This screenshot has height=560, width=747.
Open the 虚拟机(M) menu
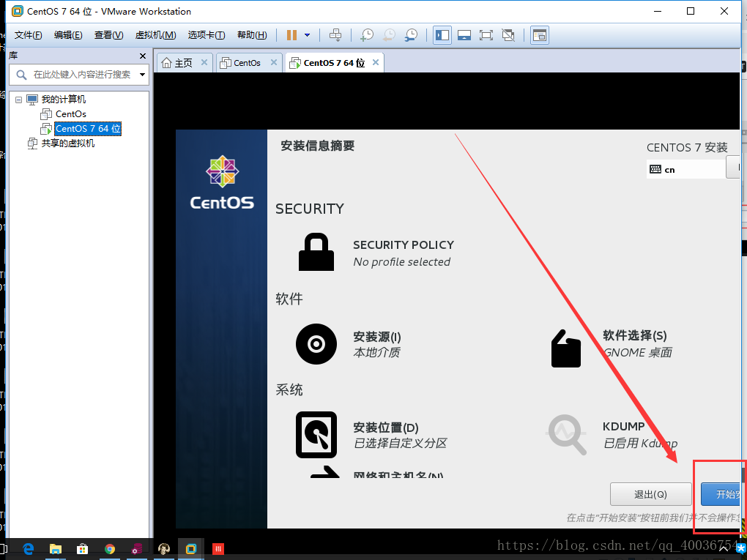point(156,35)
